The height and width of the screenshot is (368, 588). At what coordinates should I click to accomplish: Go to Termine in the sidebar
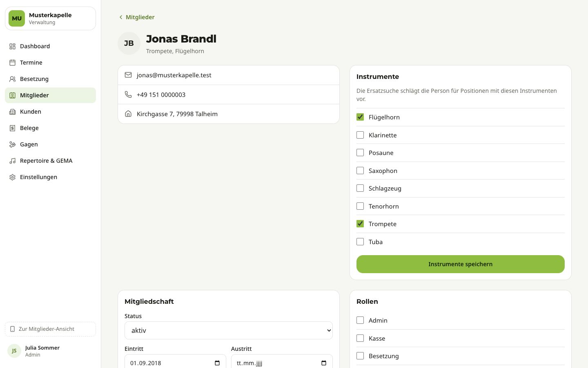pos(50,63)
